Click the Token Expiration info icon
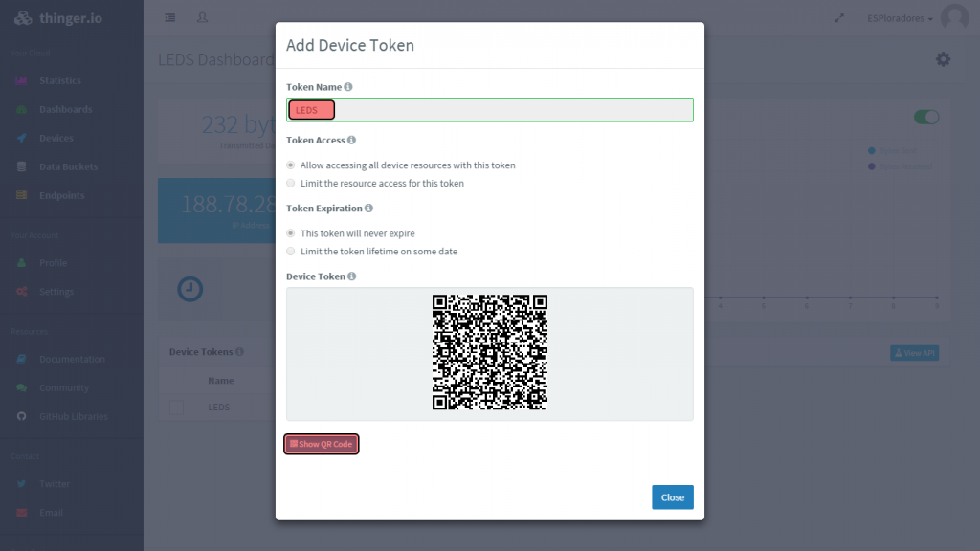980x551 pixels. (368, 208)
